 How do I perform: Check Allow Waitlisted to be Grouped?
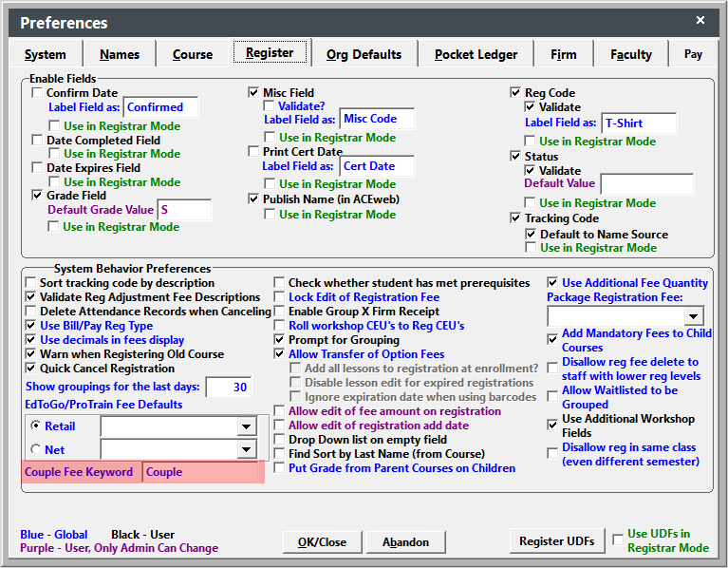pos(552,397)
